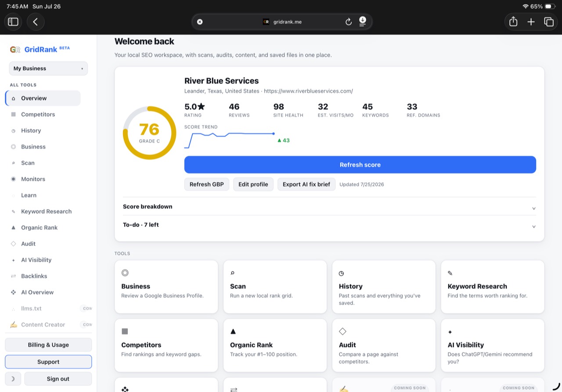Go to Backlinks in the sidebar

click(43, 276)
